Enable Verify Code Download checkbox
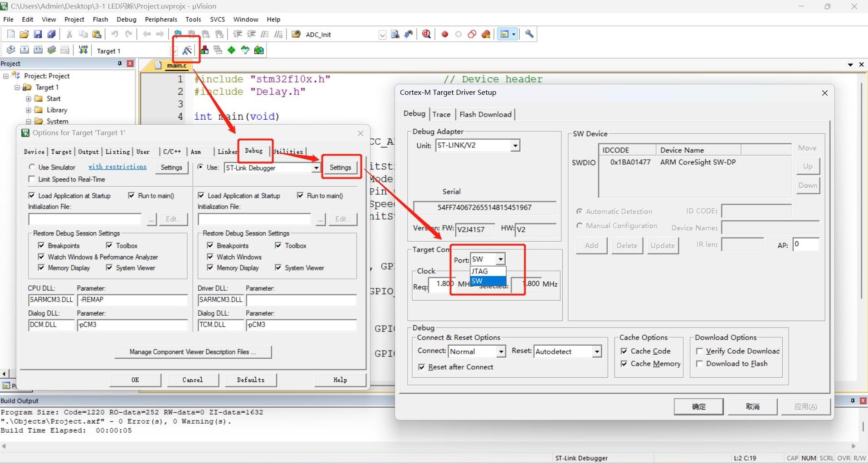 tap(699, 351)
